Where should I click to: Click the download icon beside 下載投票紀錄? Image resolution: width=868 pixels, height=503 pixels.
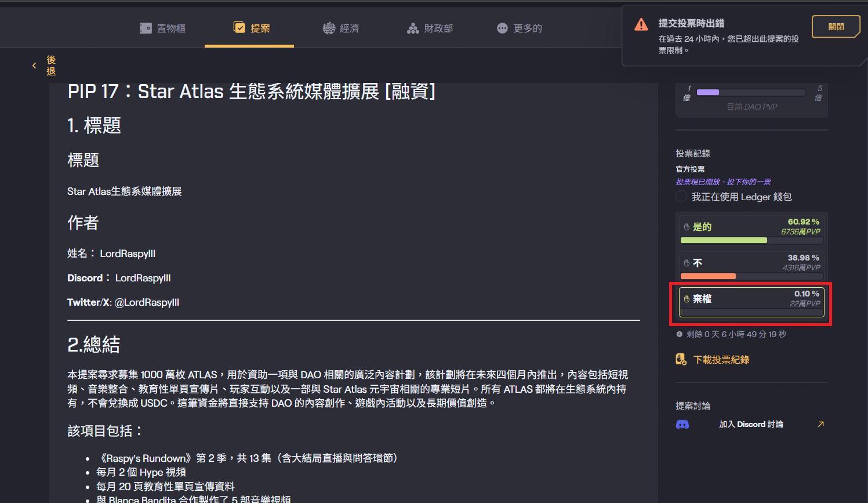click(681, 360)
